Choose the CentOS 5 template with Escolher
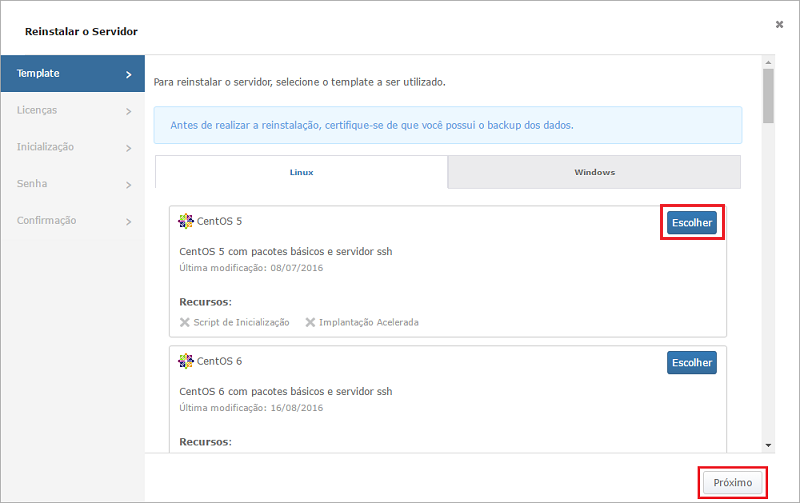800x503 pixels. [x=692, y=222]
